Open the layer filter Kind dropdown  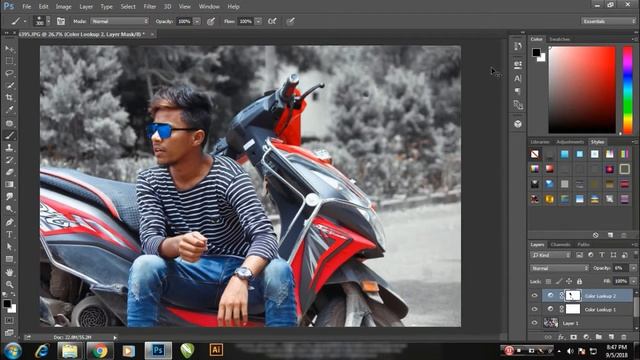pos(551,255)
